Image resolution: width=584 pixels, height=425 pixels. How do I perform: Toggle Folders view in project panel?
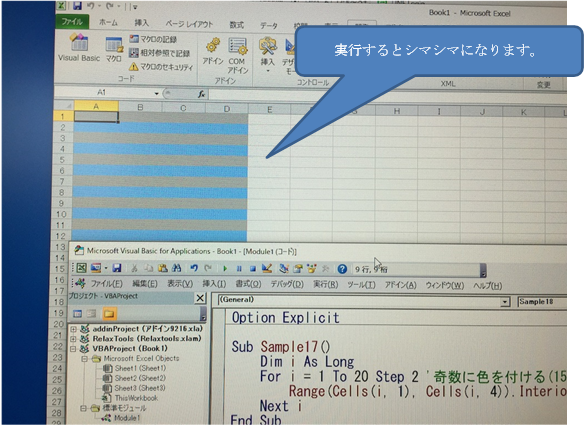(x=109, y=314)
